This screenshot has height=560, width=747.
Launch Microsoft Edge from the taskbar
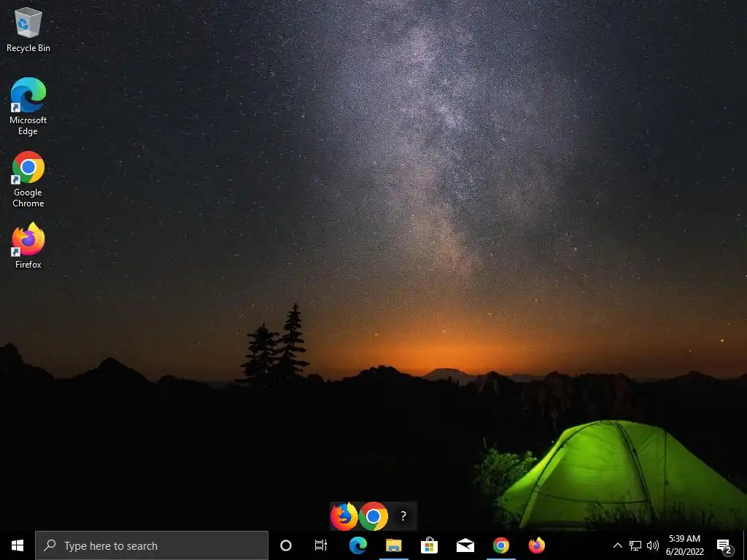coord(357,545)
